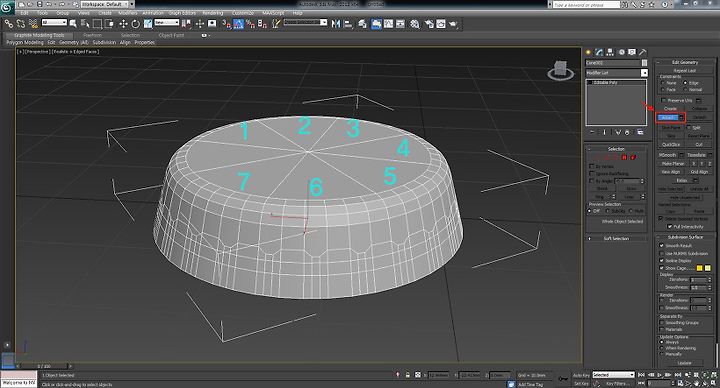Select the Edge constraint radio button

tap(686, 83)
